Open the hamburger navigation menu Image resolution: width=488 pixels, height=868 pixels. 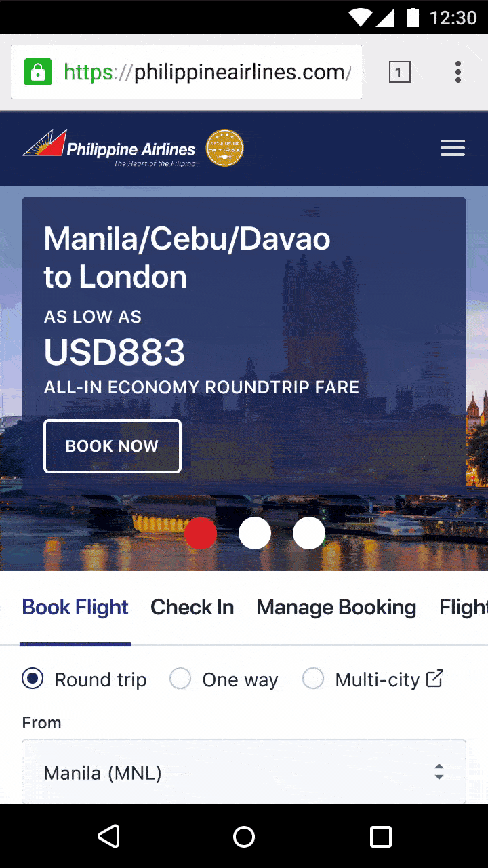coord(452,148)
